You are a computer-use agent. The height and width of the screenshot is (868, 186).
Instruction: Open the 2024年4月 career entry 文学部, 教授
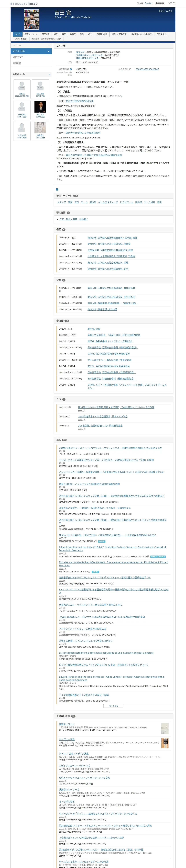[x=112, y=238]
